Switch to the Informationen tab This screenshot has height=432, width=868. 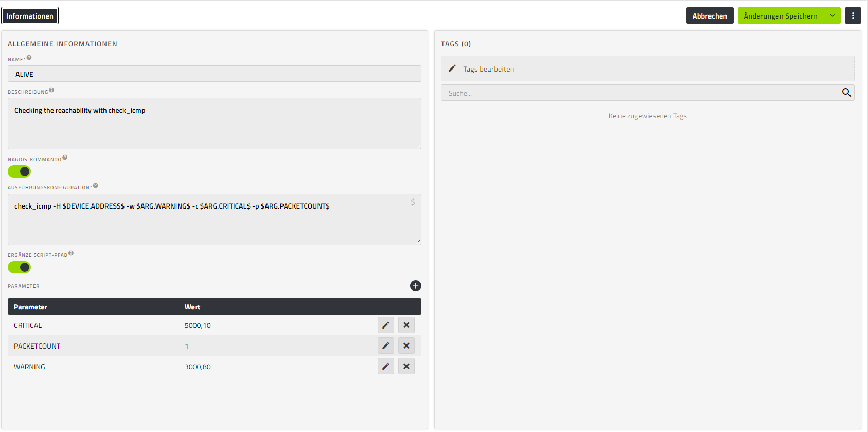point(30,16)
